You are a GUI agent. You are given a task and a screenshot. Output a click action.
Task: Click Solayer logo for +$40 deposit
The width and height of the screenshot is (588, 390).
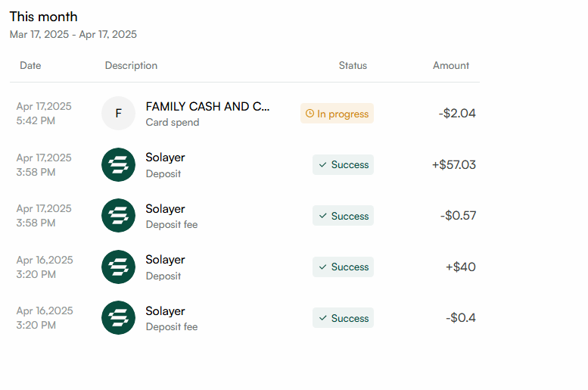(118, 267)
